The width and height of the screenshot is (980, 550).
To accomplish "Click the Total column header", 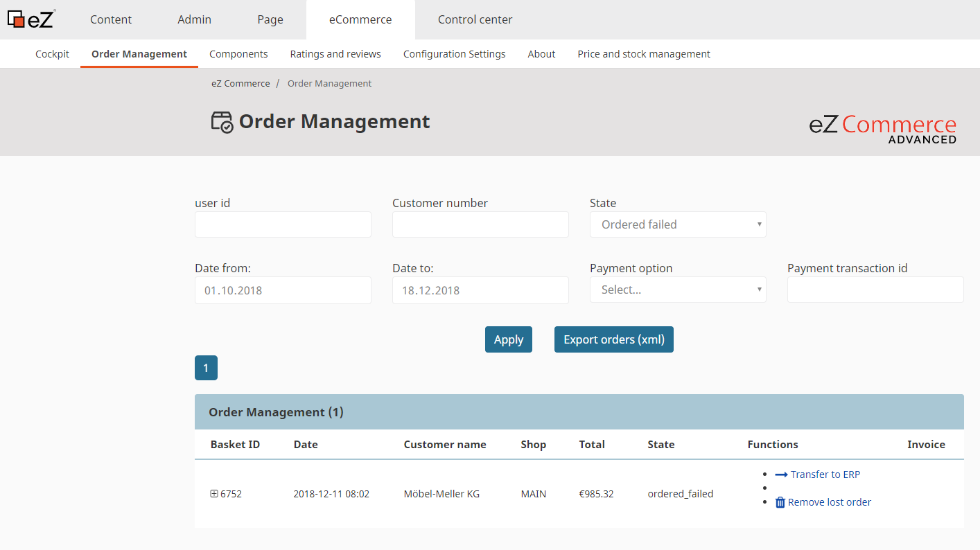I will [x=592, y=445].
